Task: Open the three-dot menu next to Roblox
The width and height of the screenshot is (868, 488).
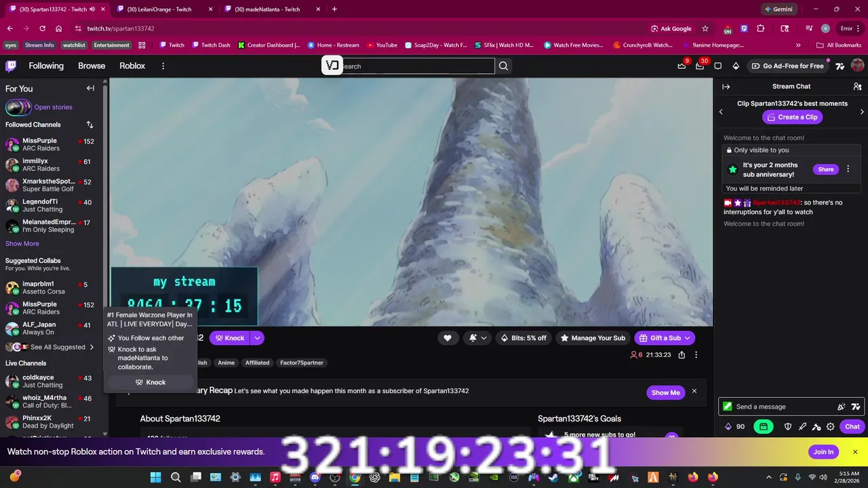Action: point(163,66)
